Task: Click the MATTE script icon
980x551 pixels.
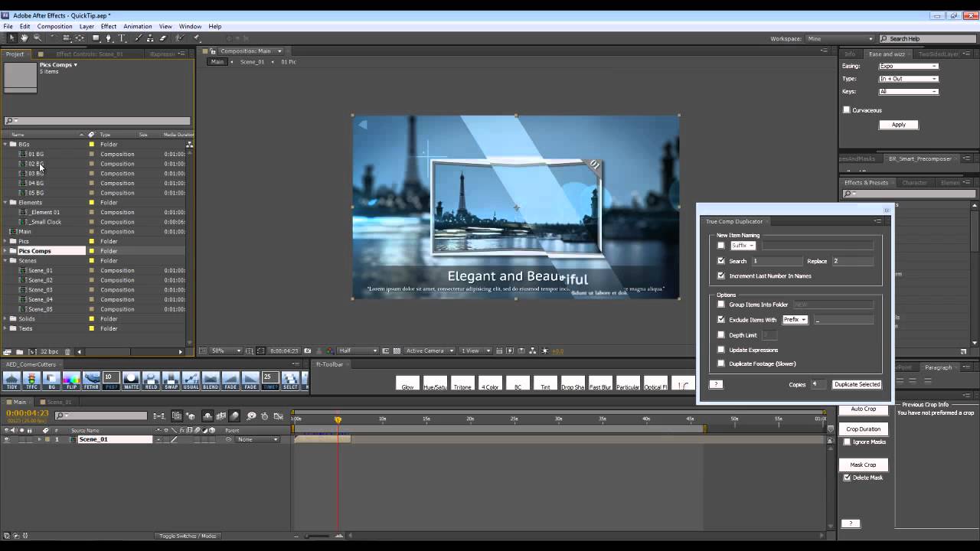Action: click(131, 381)
